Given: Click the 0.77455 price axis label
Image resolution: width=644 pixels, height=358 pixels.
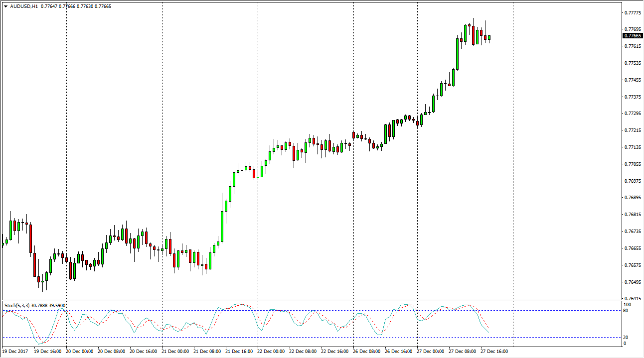Looking at the screenshot, I should 632,80.
